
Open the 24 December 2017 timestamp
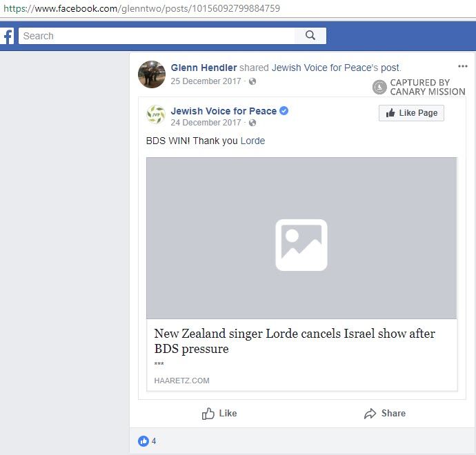click(x=206, y=123)
